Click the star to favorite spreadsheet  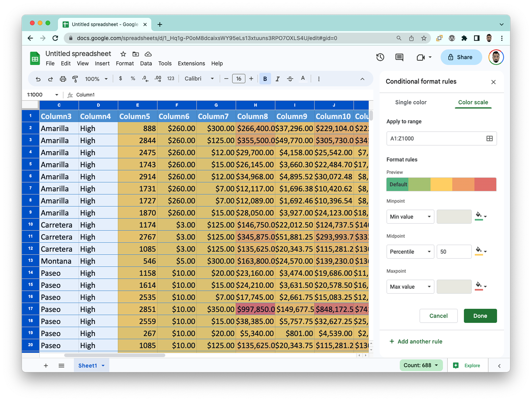point(123,54)
